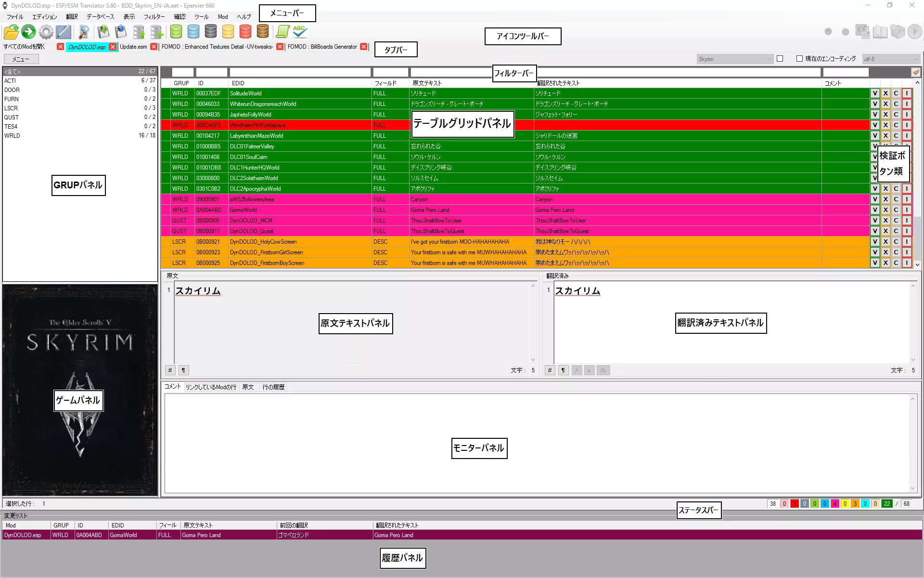Select the QUST group

80,118
